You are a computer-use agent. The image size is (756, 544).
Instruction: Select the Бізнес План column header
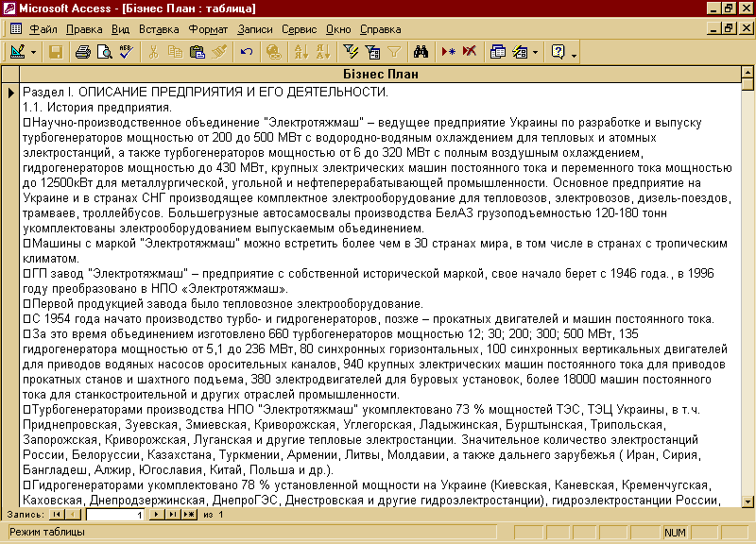point(381,75)
